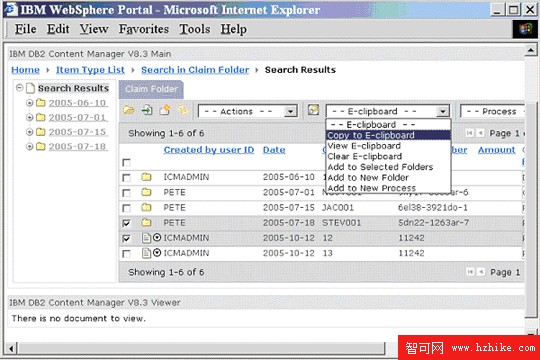Choose Add to New Folder
The height and width of the screenshot is (360, 540).
click(388, 177)
